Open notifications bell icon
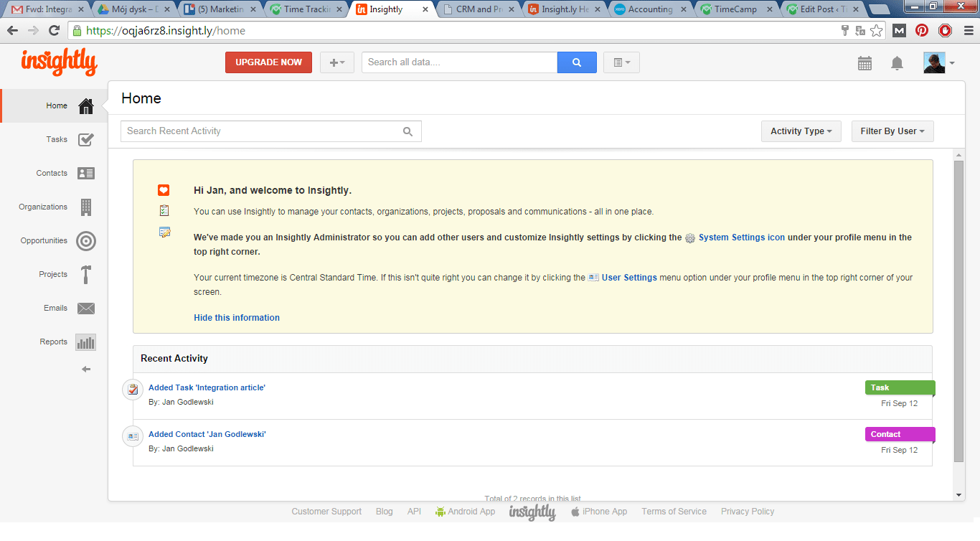980x541 pixels. click(897, 63)
